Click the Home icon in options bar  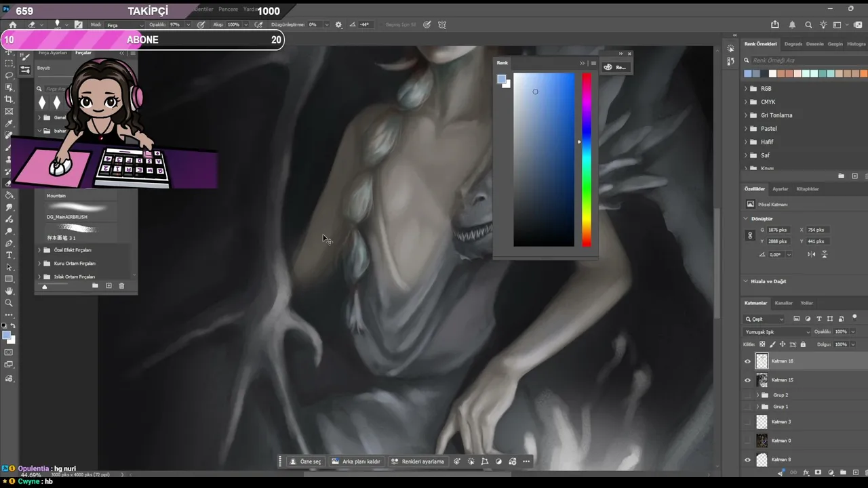12,25
